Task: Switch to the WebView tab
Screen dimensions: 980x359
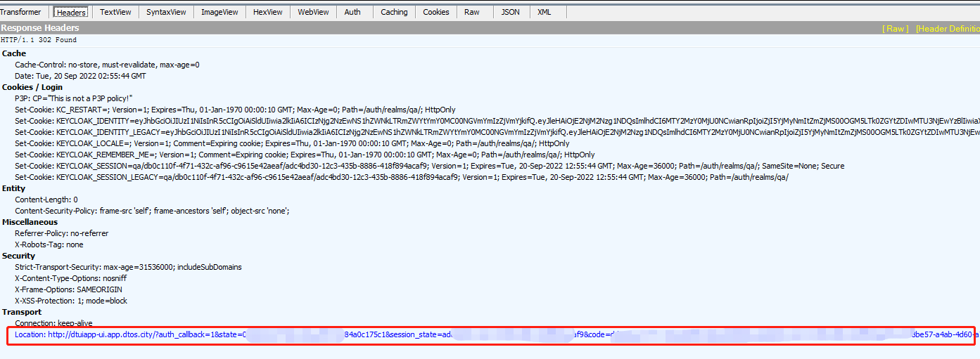Action: [314, 12]
